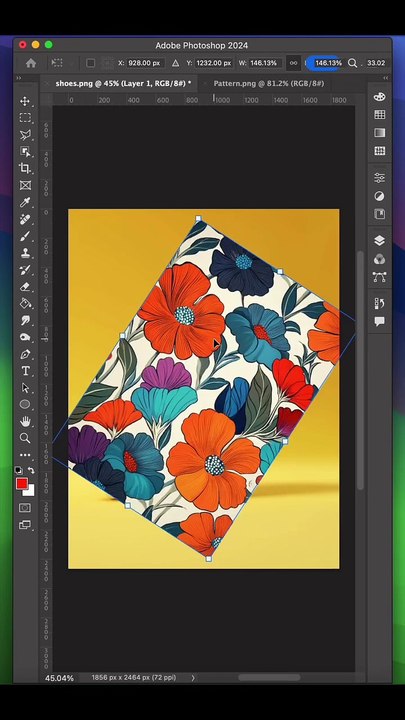The image size is (405, 720).
Task: Select the Pen tool
Action: (25, 354)
